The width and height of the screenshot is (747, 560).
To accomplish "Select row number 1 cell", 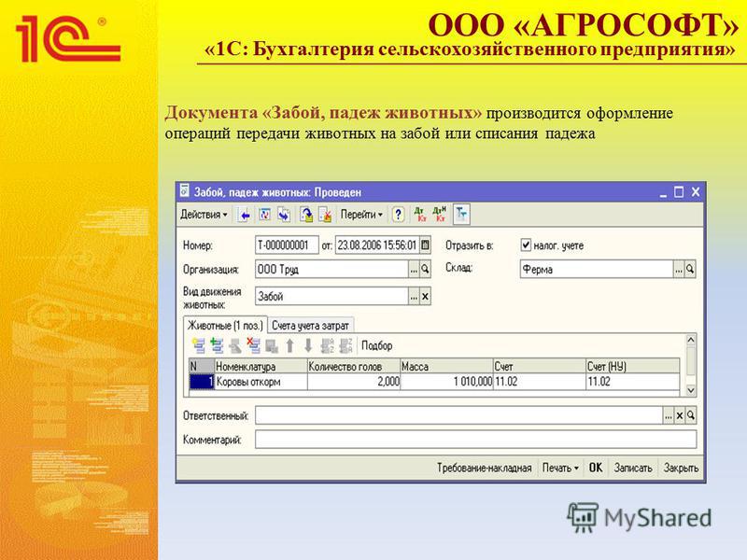I will click(202, 382).
